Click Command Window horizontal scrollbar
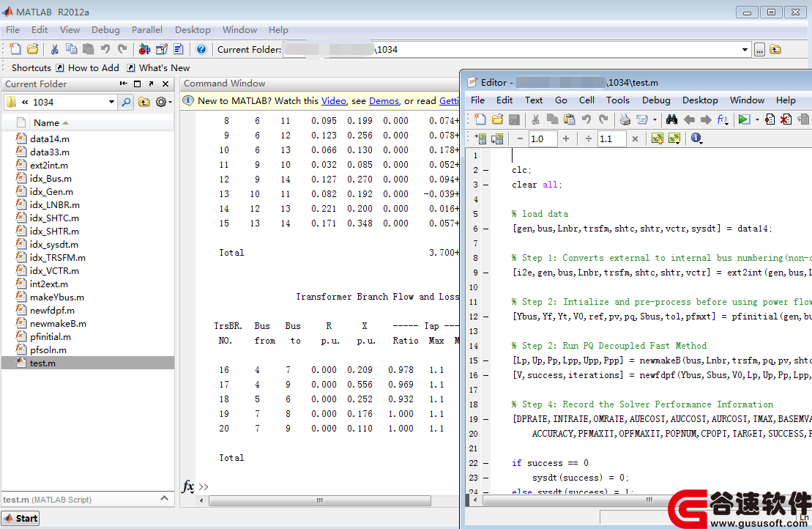Image resolution: width=812 pixels, height=529 pixels. pos(319,500)
